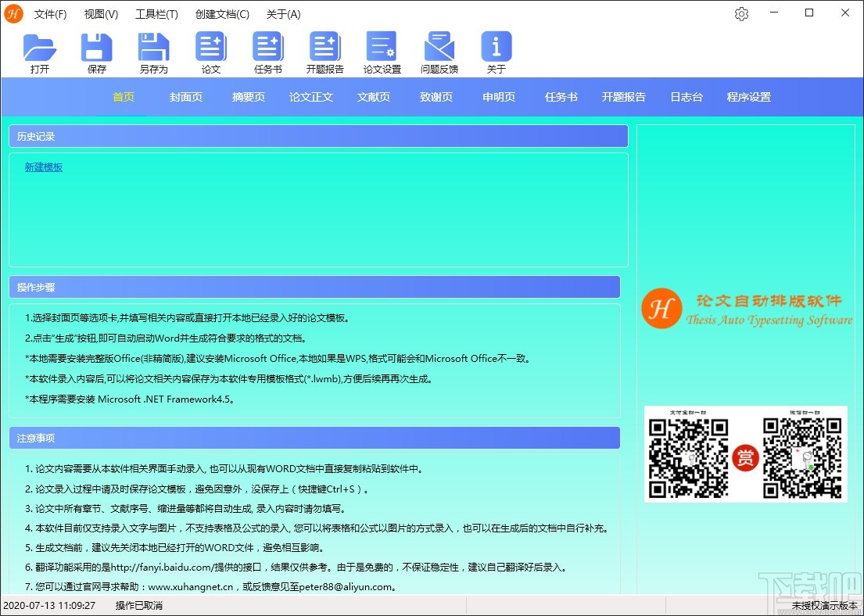Click the 任务书 toolbar icon
The height and width of the screenshot is (616, 864).
click(267, 51)
